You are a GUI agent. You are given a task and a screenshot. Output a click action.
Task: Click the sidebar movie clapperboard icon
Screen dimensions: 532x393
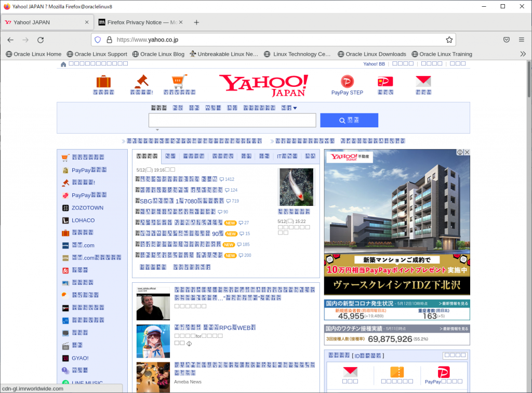[65, 346]
